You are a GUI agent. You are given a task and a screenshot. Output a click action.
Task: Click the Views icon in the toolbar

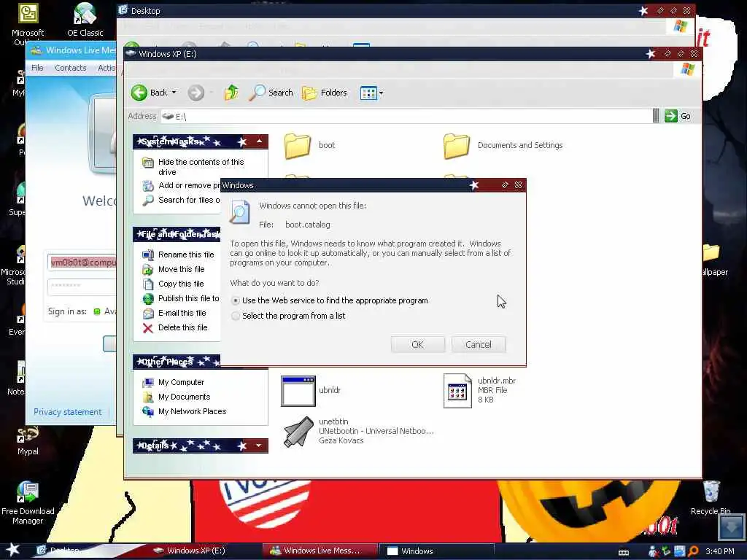[368, 93]
